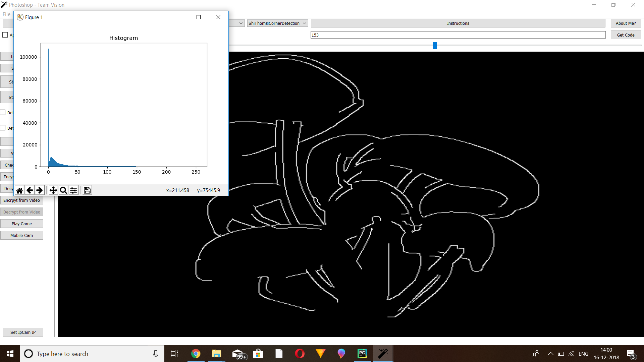This screenshot has height=362, width=644.
Task: Open the dropdown left of ShiThomsiCornerDetection
Action: point(241,23)
